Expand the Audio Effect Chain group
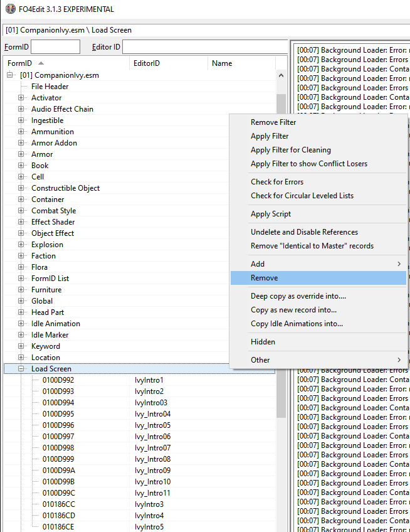Screen dimensions: 410x532 click(21, 109)
